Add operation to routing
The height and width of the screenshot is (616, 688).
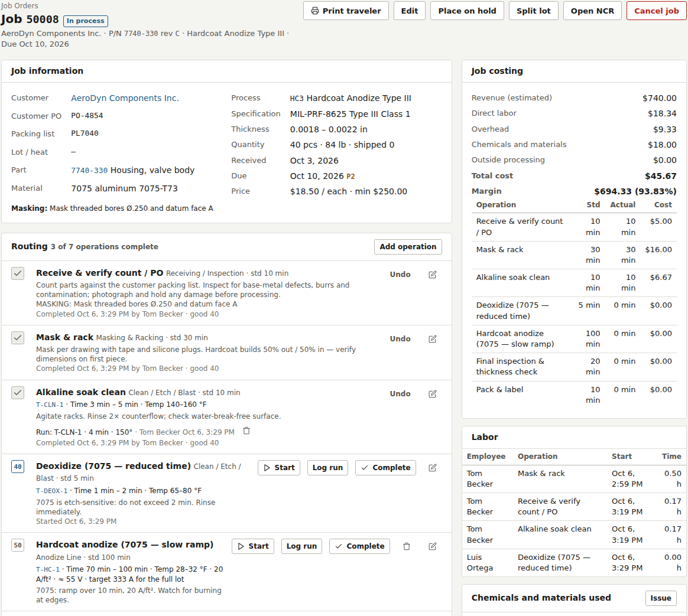point(408,247)
